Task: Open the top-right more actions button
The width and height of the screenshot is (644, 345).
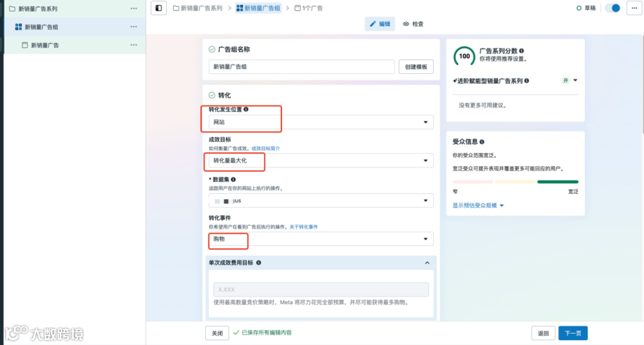Action: (634, 8)
